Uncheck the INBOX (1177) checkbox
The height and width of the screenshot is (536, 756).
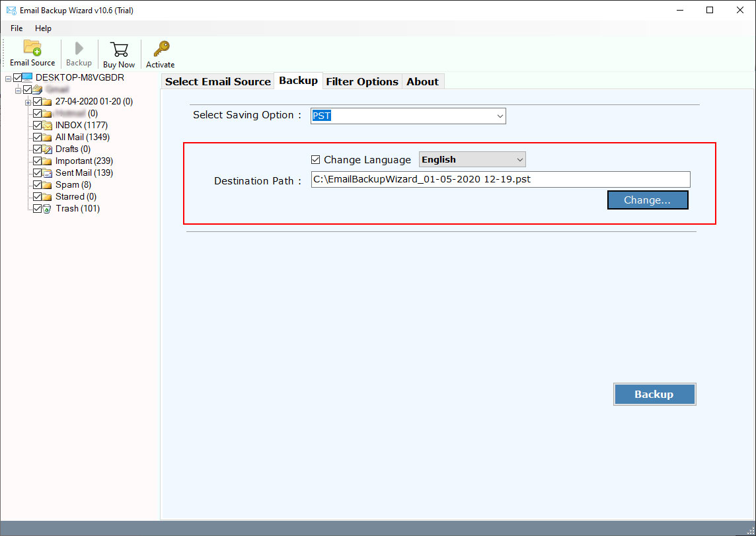pos(37,126)
